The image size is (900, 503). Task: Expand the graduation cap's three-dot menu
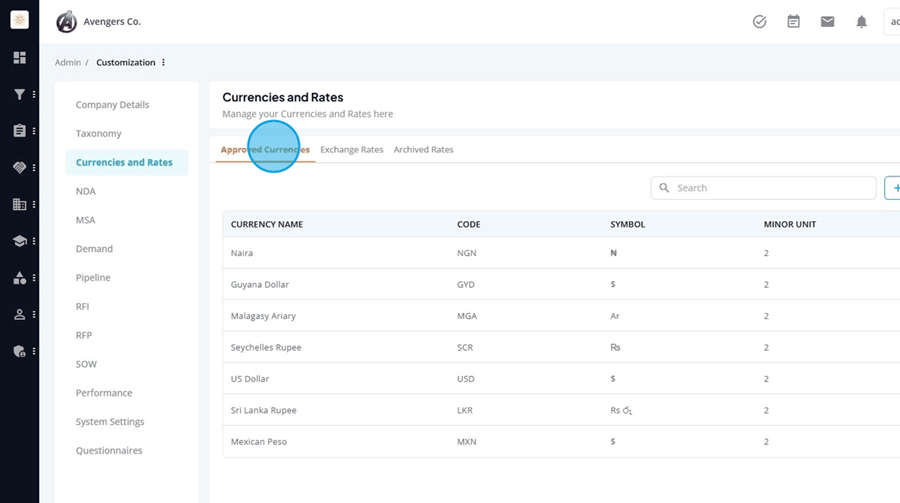click(34, 241)
